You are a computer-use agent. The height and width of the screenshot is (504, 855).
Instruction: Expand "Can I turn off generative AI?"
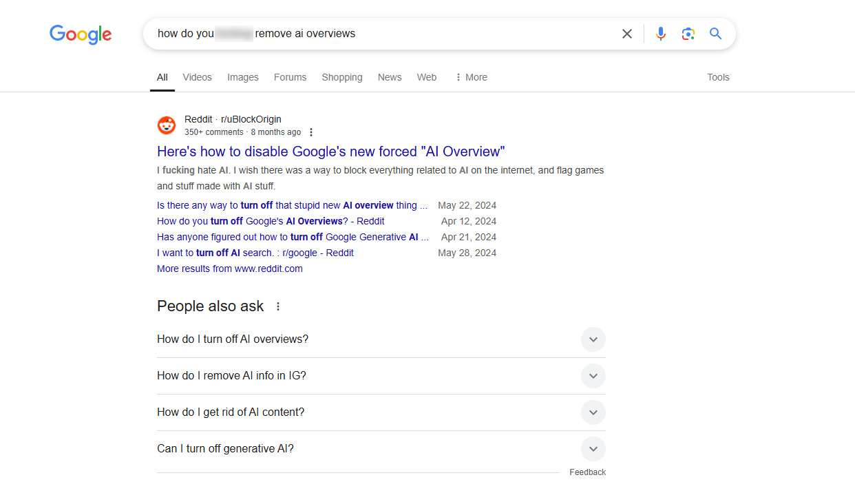click(x=593, y=449)
